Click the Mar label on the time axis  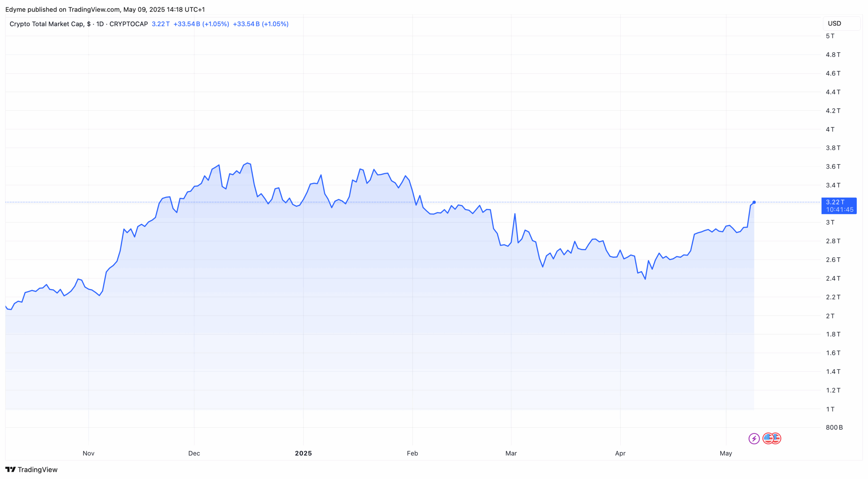pyautogui.click(x=511, y=453)
